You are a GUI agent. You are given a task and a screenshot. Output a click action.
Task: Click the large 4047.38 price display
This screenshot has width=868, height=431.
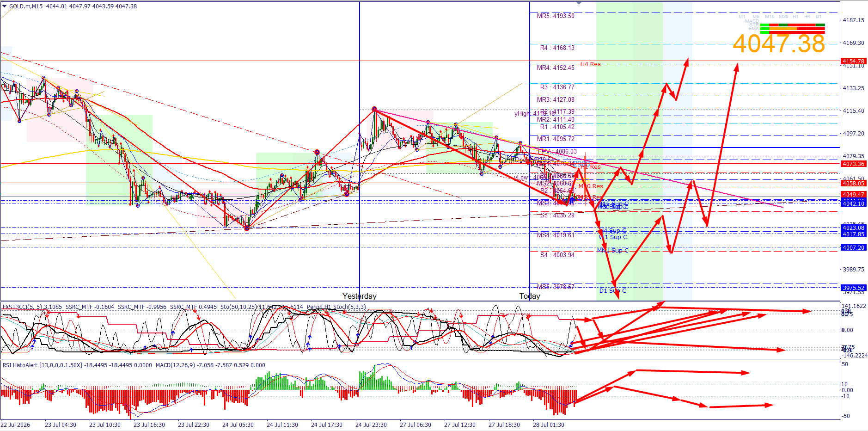(x=779, y=43)
